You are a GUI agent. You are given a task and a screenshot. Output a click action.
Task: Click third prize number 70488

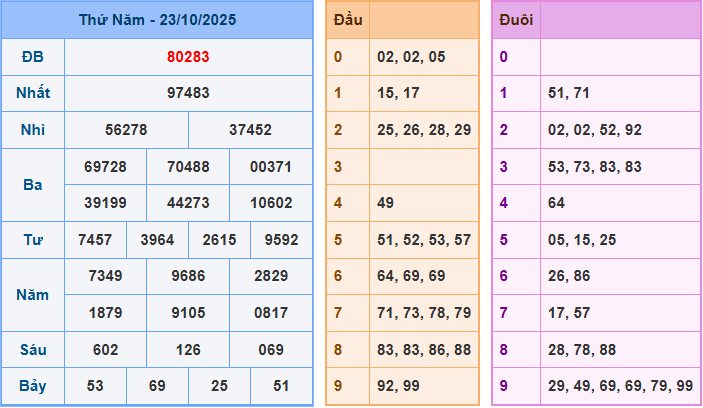pyautogui.click(x=188, y=167)
